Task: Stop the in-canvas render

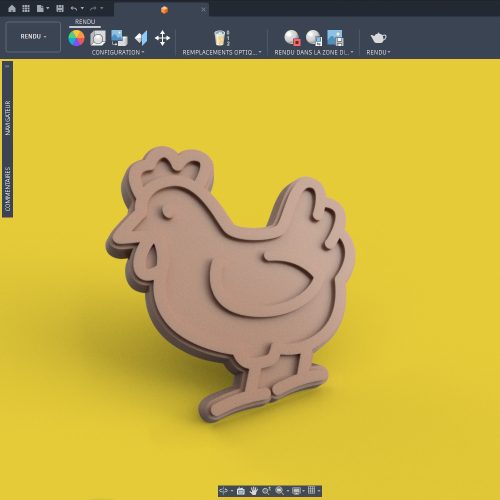Action: click(x=292, y=38)
